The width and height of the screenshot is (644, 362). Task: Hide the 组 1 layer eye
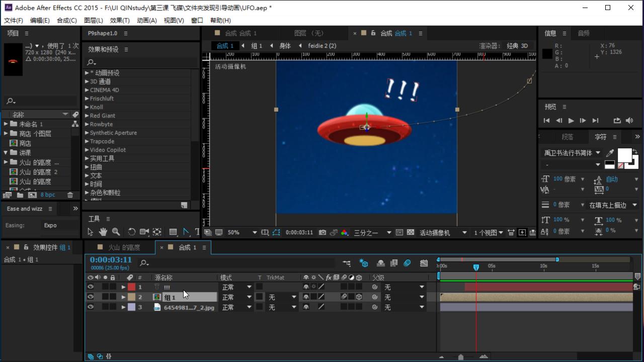[91, 297]
